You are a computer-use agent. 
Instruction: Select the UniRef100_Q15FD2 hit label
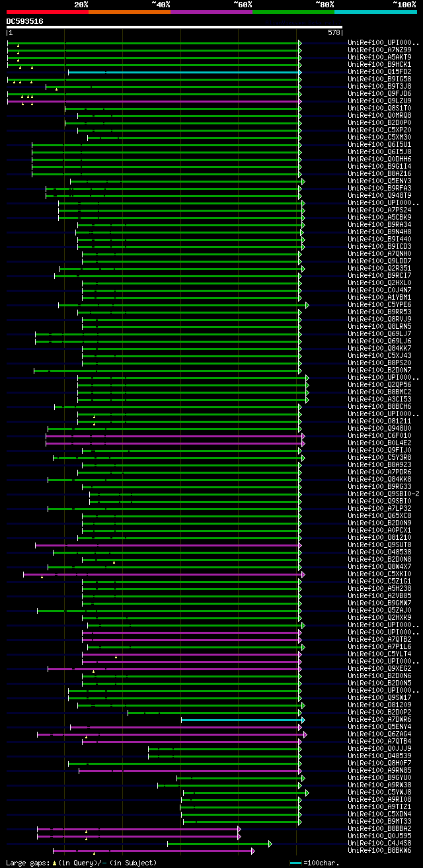coord(379,72)
